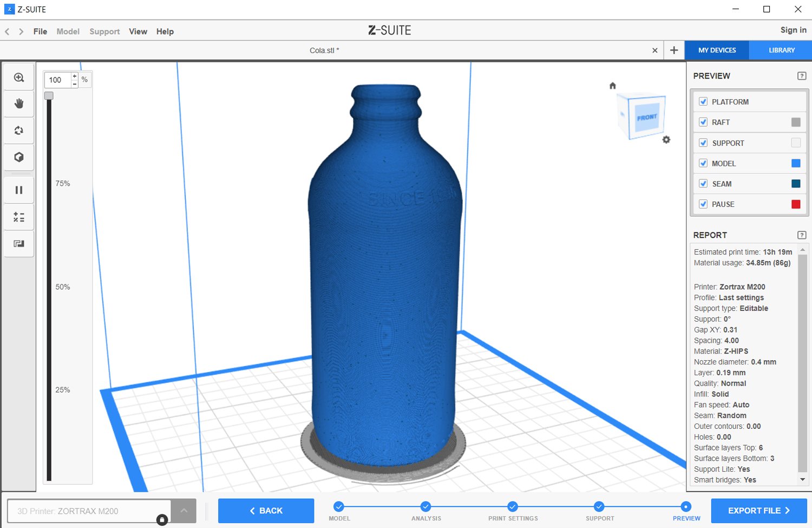Click the RAFT gray color swatch
Screen dimensions: 812x528
pos(796,122)
